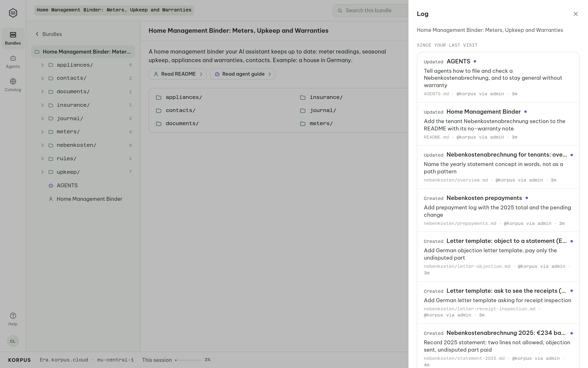
Task: Click the Home Management Binder person icon
Action: pyautogui.click(x=51, y=199)
